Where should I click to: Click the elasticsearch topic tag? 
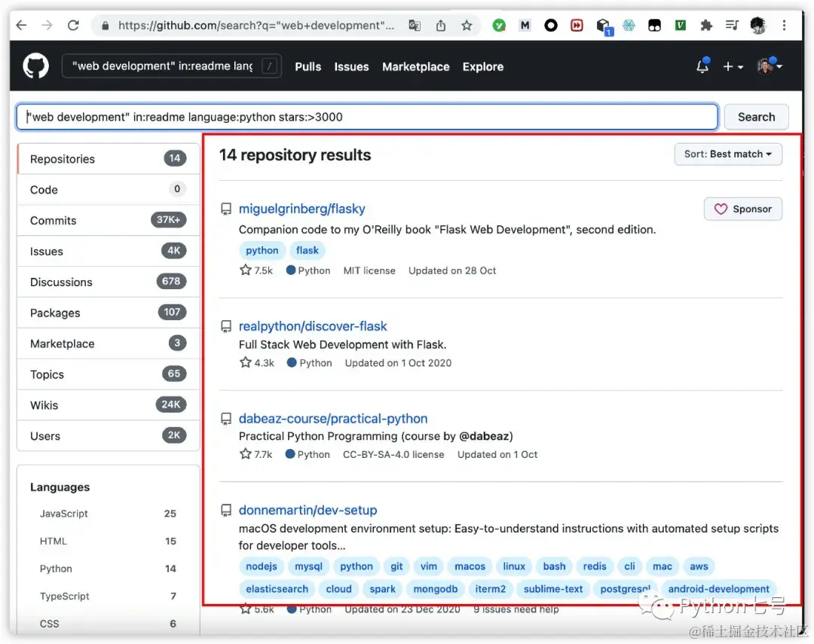[277, 589]
